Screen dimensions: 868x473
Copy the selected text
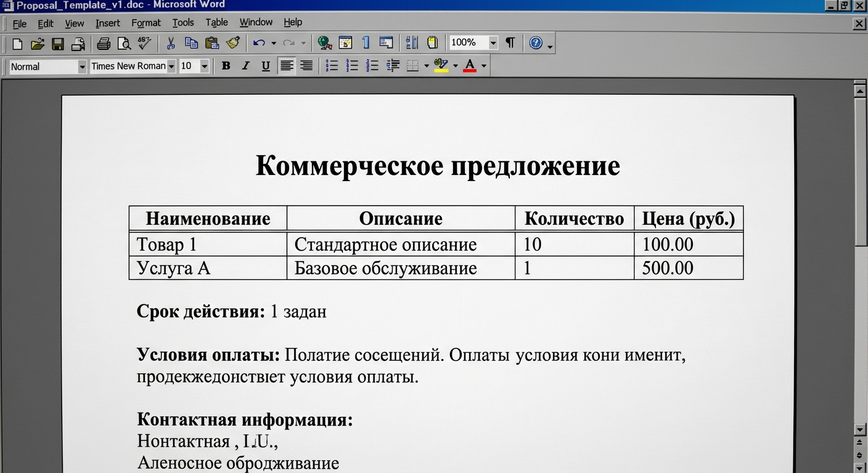click(x=190, y=42)
